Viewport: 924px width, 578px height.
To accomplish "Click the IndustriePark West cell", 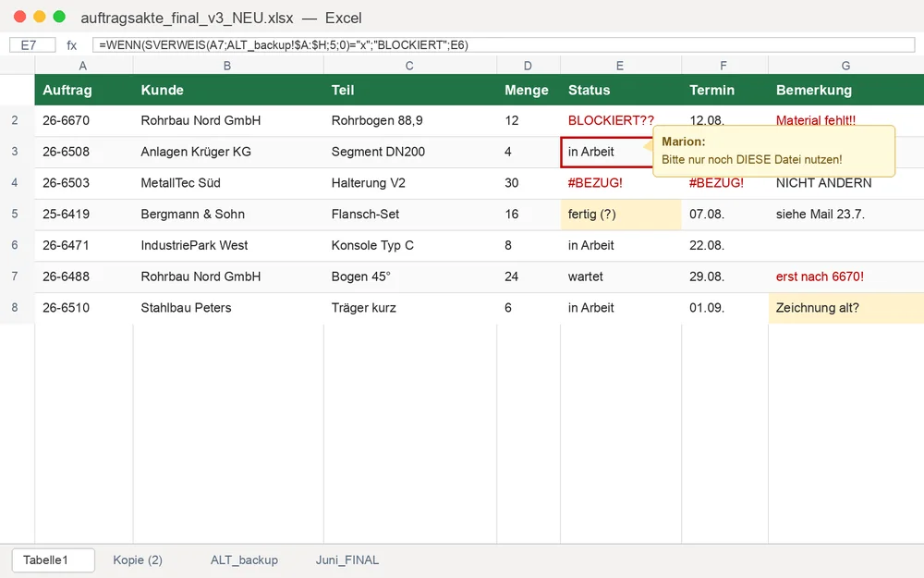I will coord(228,245).
